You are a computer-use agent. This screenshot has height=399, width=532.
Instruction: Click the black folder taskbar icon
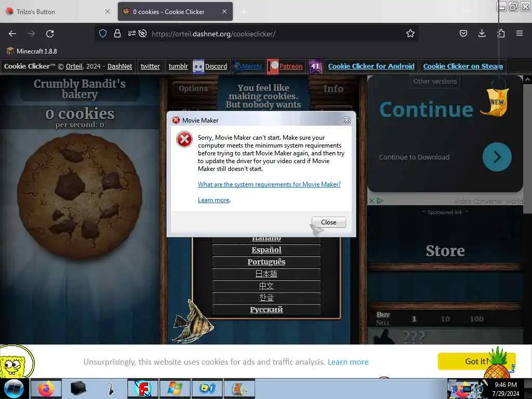point(78,389)
